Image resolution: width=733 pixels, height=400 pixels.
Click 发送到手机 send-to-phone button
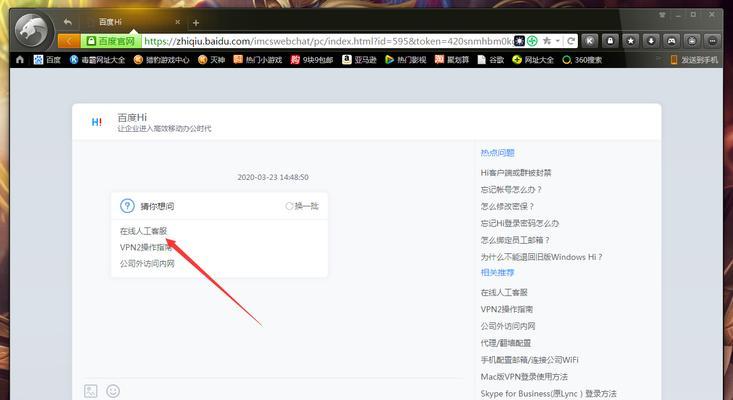[x=694, y=60]
